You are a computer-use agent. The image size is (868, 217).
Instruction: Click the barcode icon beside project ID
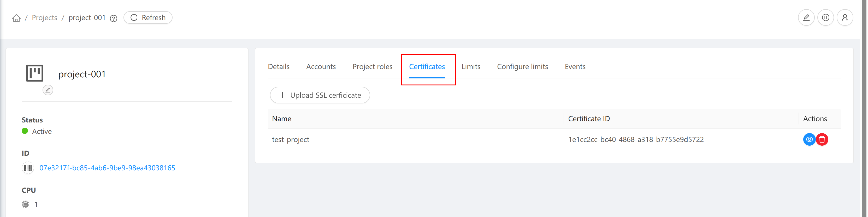coord(28,168)
